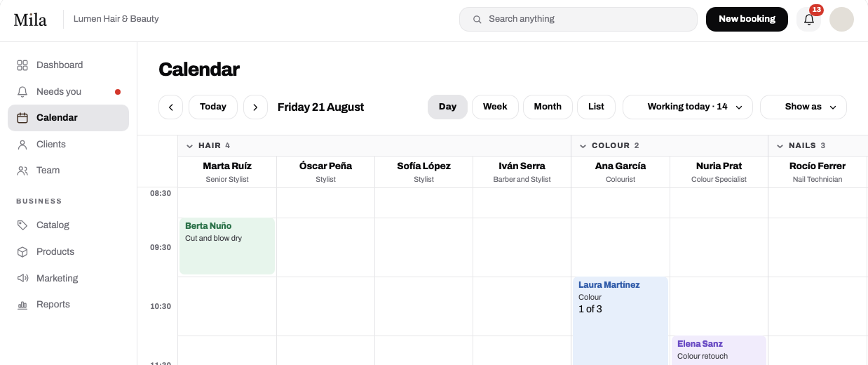Viewport: 868px width, 365px height.
Task: Open the Team people icon
Action: point(22,171)
